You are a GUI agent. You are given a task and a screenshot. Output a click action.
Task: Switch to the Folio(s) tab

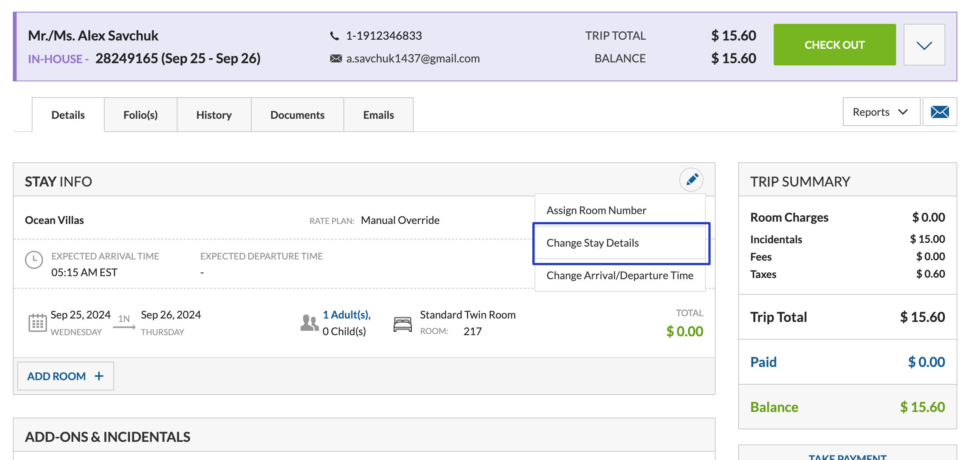(141, 115)
